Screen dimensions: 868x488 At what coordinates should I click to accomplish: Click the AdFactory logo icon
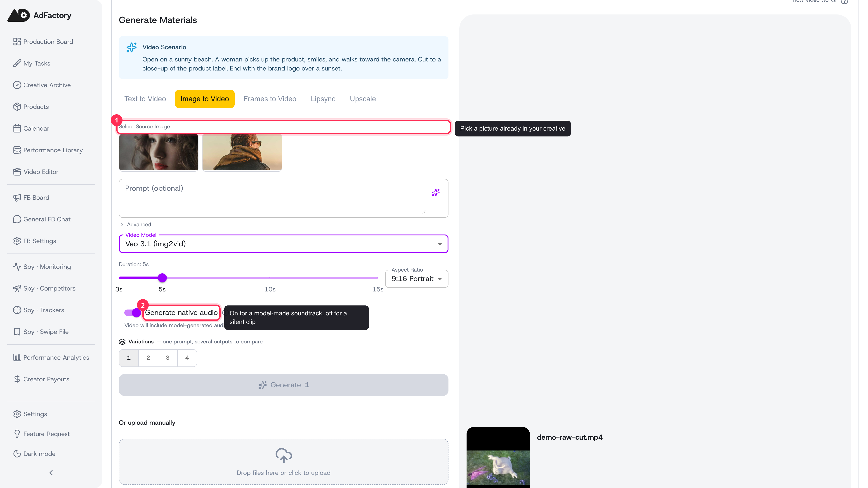tap(19, 15)
